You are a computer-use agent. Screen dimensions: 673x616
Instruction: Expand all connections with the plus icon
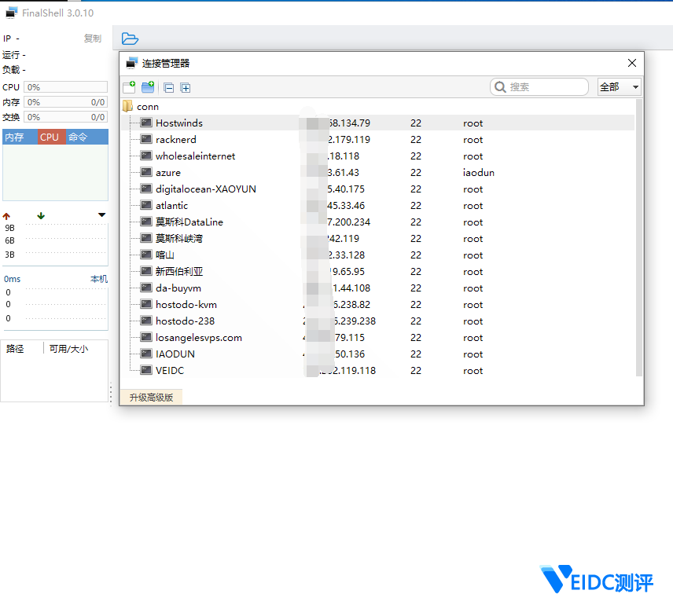click(185, 87)
